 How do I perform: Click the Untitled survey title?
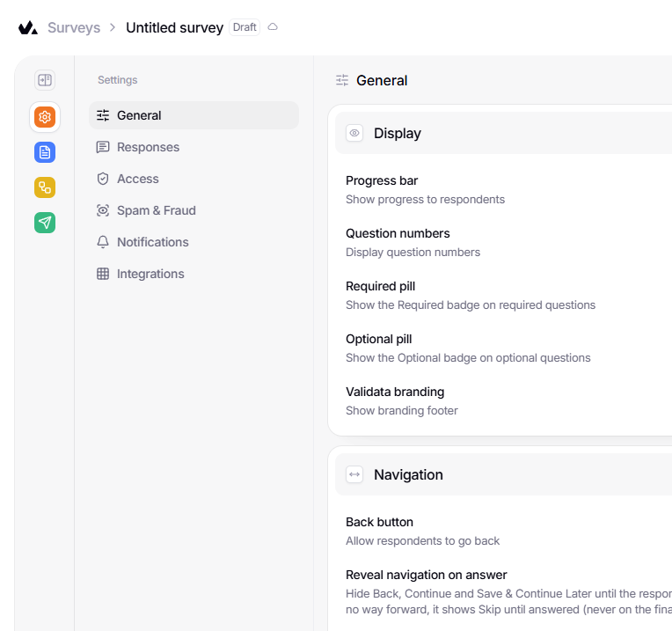[x=174, y=28]
